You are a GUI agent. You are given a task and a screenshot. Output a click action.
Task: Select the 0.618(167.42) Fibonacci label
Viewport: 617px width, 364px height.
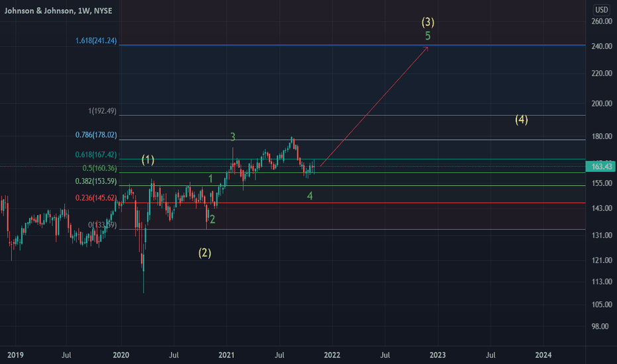[x=96, y=155]
